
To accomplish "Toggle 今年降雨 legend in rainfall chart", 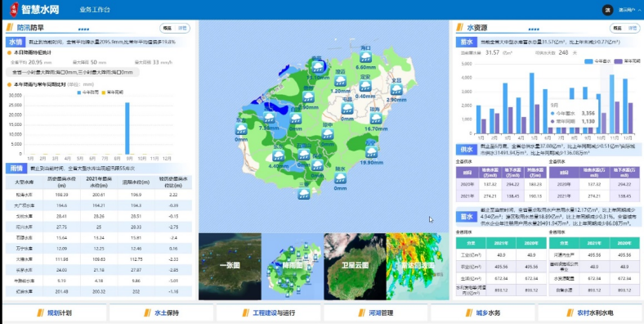I will coord(88,92).
